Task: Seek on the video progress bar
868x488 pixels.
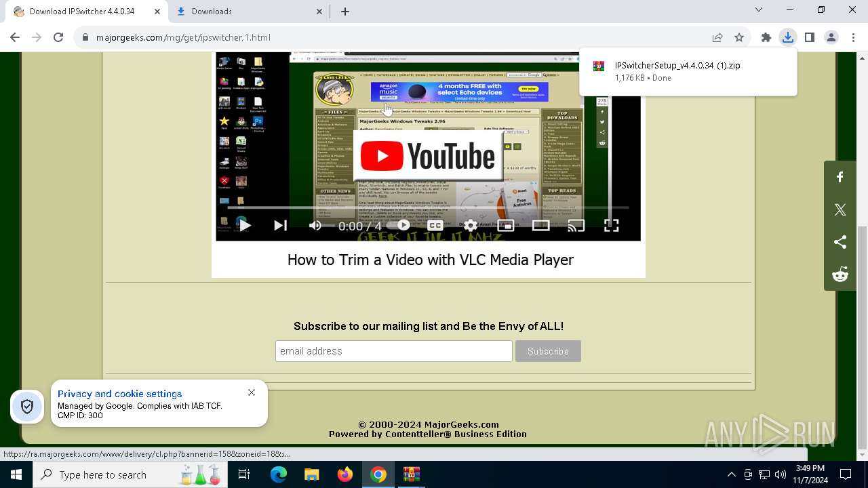Action: 428,207
